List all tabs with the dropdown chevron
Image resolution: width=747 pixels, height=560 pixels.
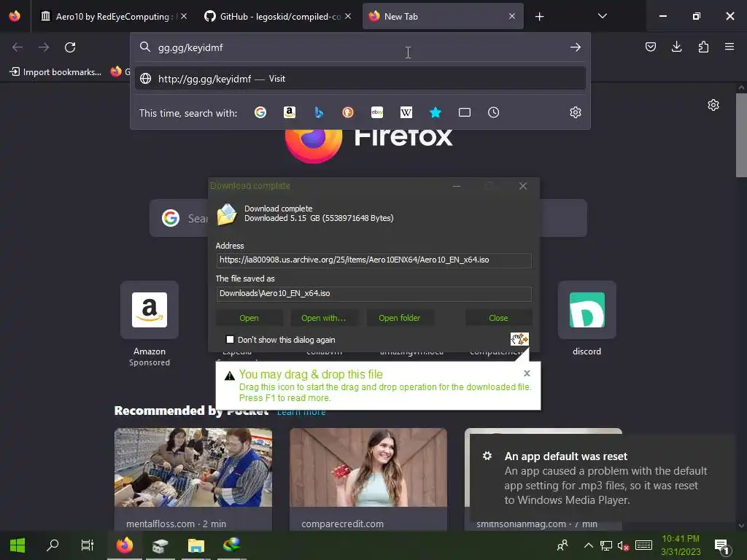[602, 16]
